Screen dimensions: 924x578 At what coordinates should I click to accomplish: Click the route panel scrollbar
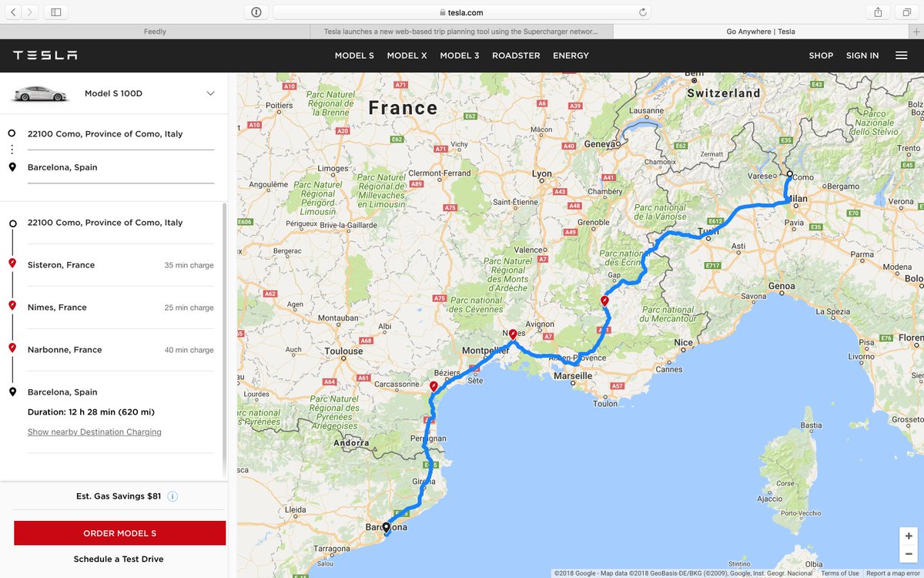[225, 339]
